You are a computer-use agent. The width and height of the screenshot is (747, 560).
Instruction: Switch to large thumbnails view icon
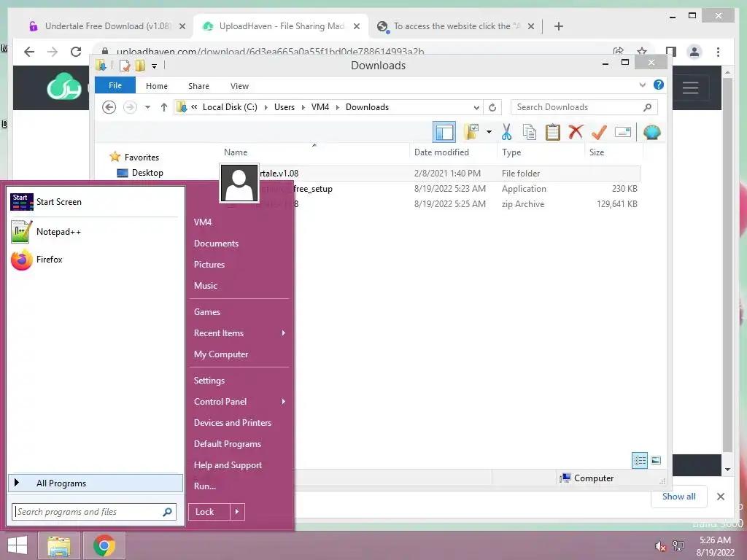point(656,461)
